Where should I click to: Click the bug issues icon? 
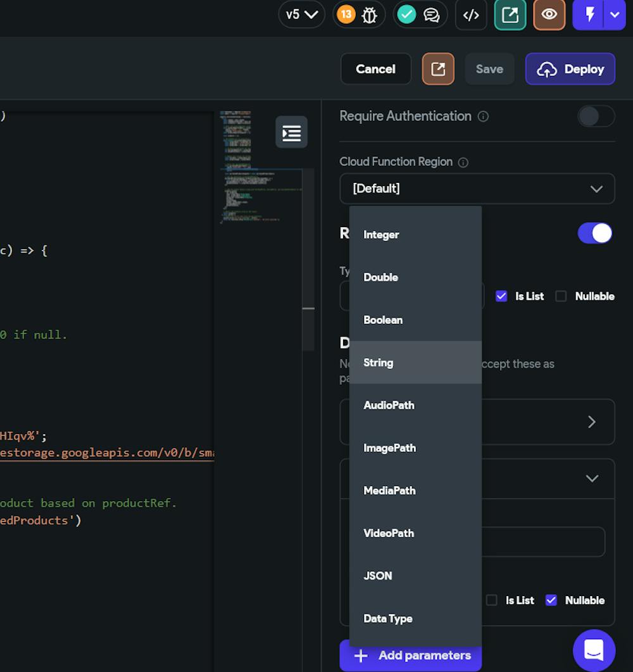tap(369, 15)
